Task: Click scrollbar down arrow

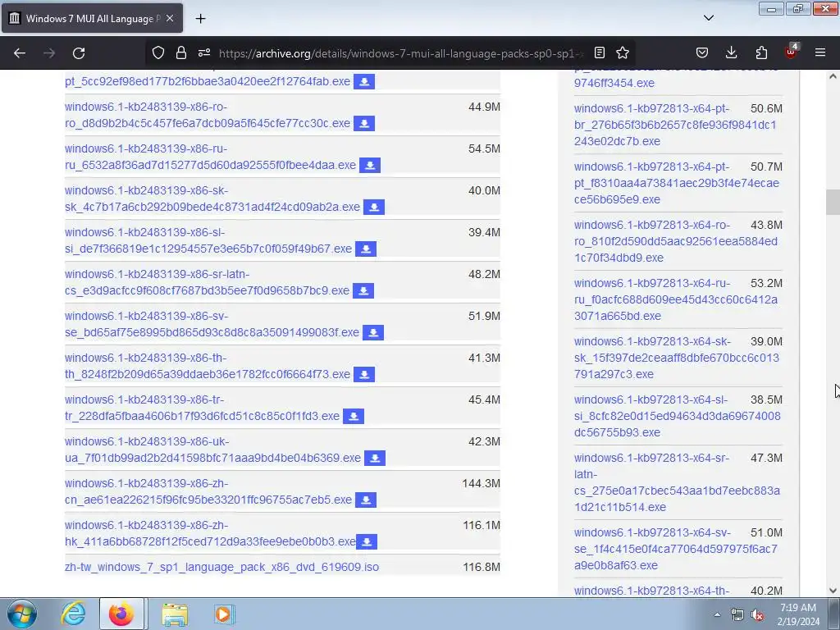Action: 833,591
